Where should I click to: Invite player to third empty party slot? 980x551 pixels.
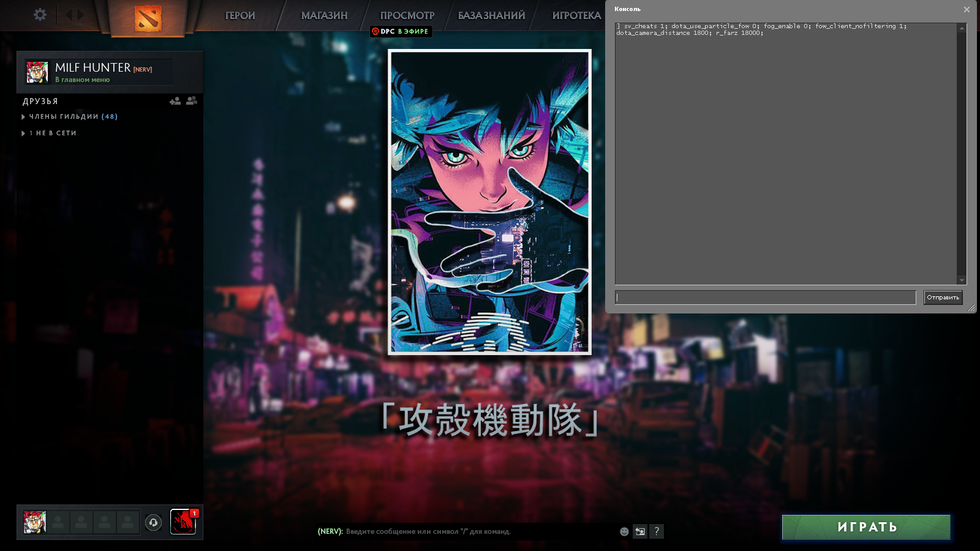pyautogui.click(x=105, y=522)
